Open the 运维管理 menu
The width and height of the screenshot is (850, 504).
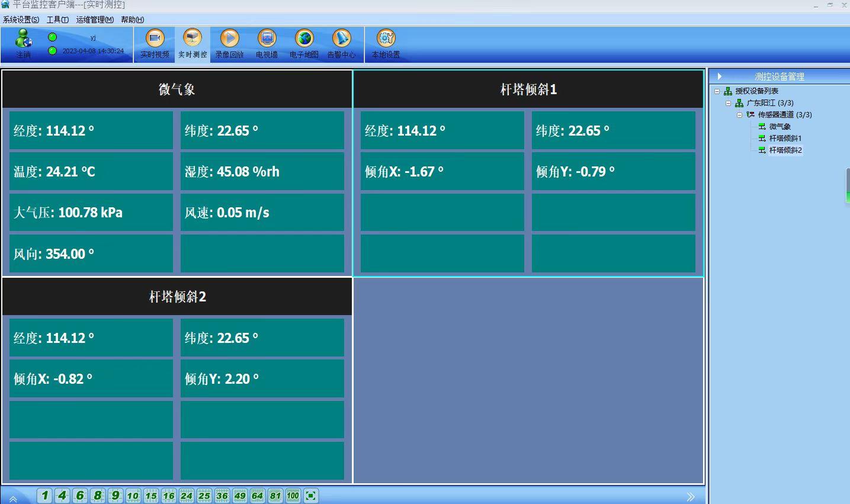(x=94, y=20)
